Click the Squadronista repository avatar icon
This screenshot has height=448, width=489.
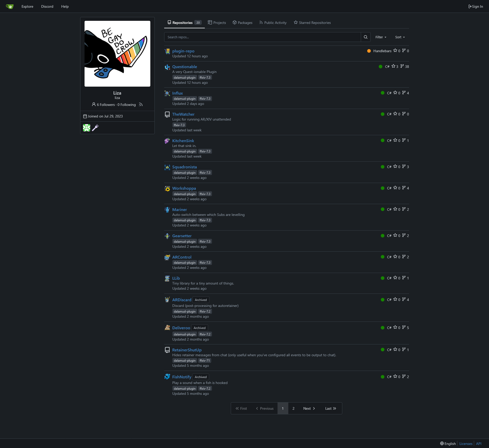tap(167, 167)
